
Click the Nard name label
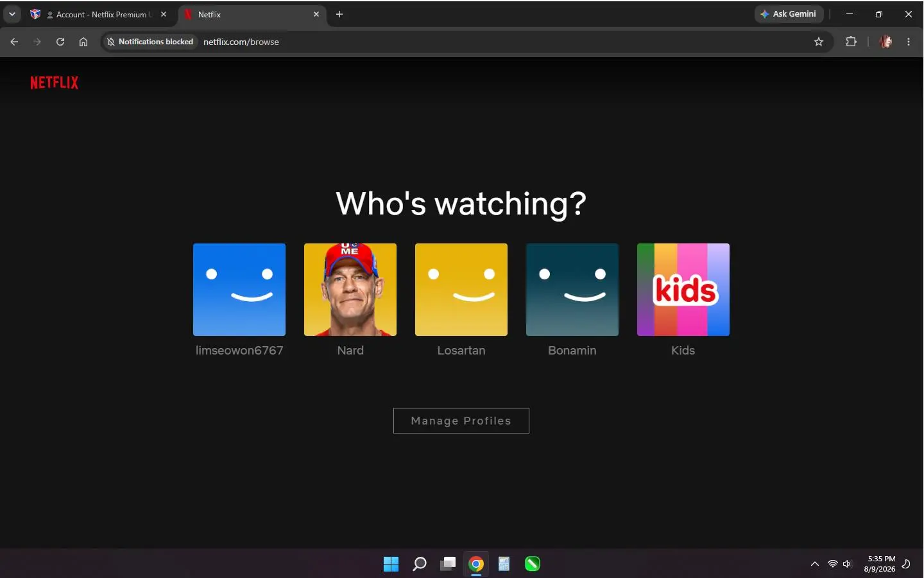pos(350,351)
